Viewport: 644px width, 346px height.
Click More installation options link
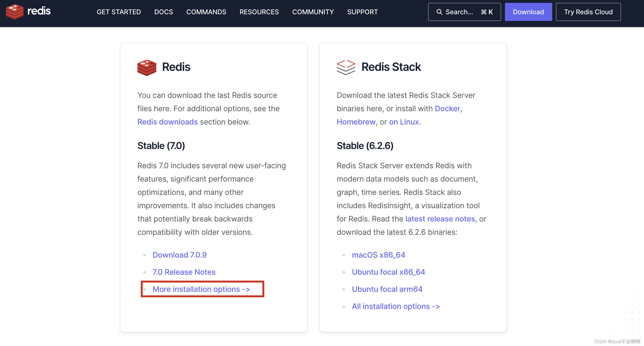point(201,289)
